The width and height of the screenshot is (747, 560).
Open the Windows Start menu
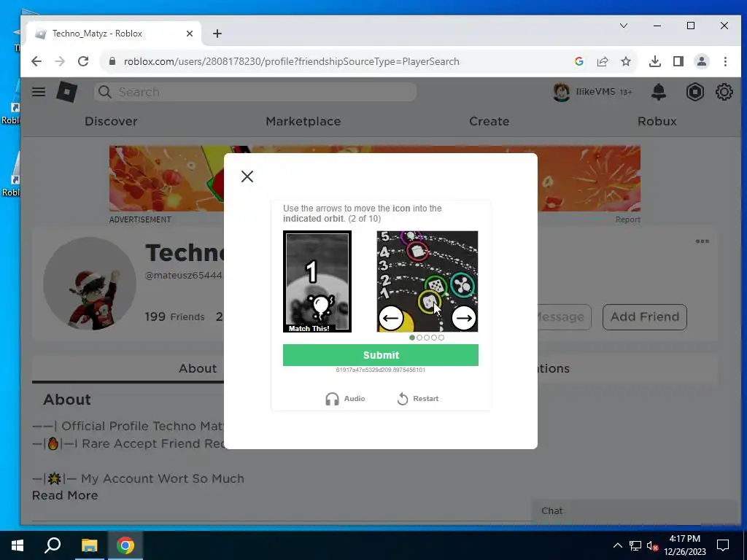point(18,545)
